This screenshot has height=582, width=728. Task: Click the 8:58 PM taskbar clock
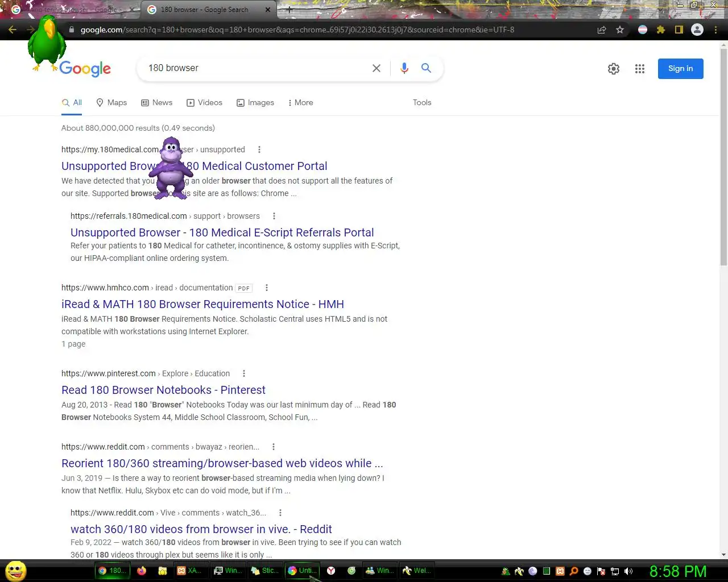678,571
